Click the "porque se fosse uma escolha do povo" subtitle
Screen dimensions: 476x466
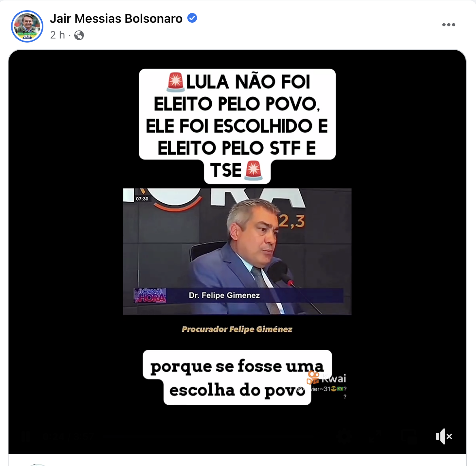237,378
